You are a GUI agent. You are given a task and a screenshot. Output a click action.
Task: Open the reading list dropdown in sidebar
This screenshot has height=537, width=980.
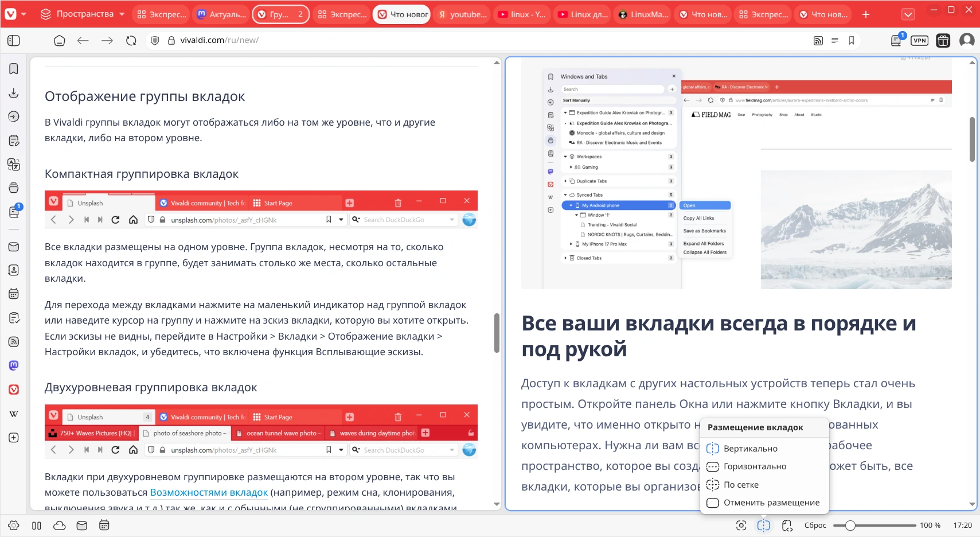click(x=13, y=211)
